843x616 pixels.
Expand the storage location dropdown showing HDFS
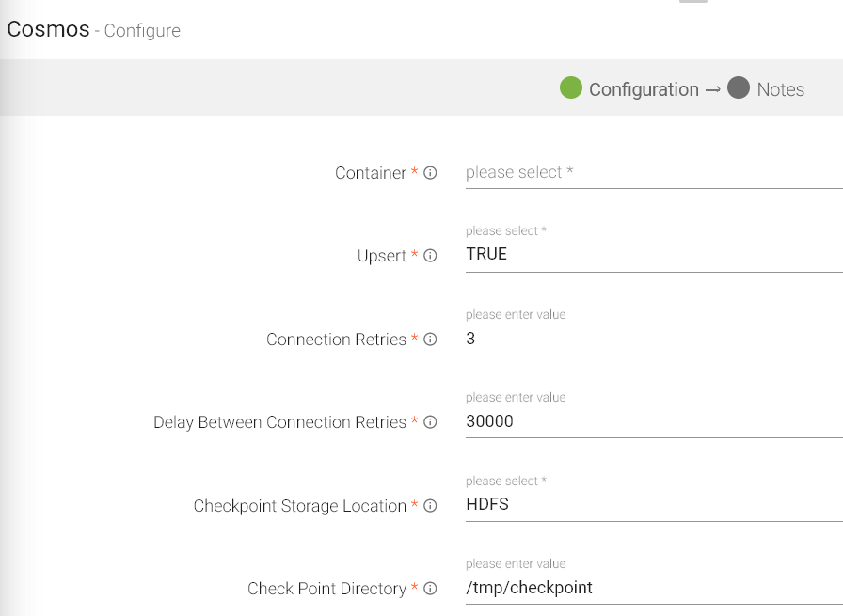(649, 504)
